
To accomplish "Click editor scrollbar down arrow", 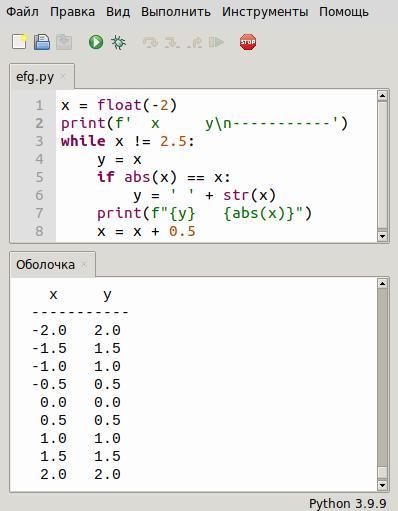I will pos(382,236).
